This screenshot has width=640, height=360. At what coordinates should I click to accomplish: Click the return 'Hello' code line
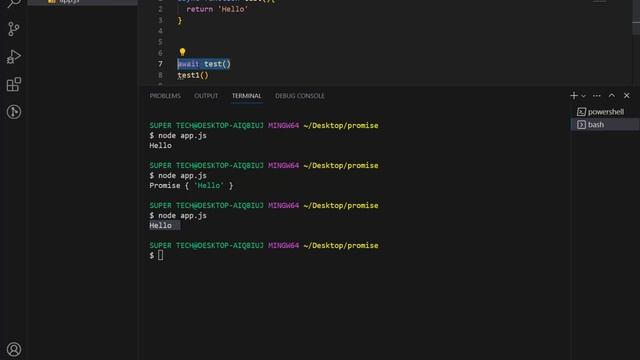(217, 9)
